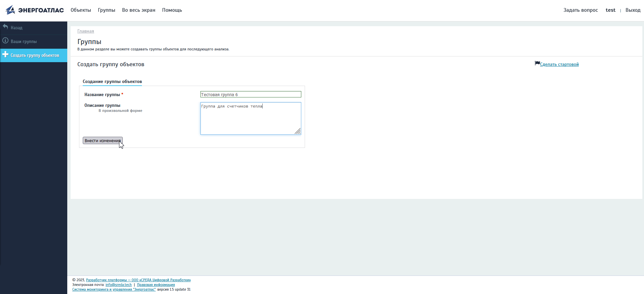
Task: Open the Группы menu
Action: pyautogui.click(x=107, y=10)
